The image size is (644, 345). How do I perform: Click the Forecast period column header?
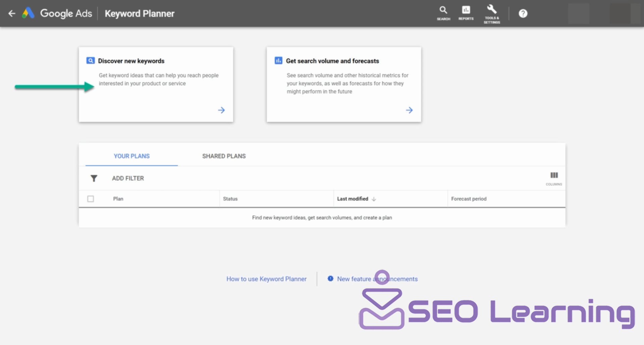tap(469, 199)
